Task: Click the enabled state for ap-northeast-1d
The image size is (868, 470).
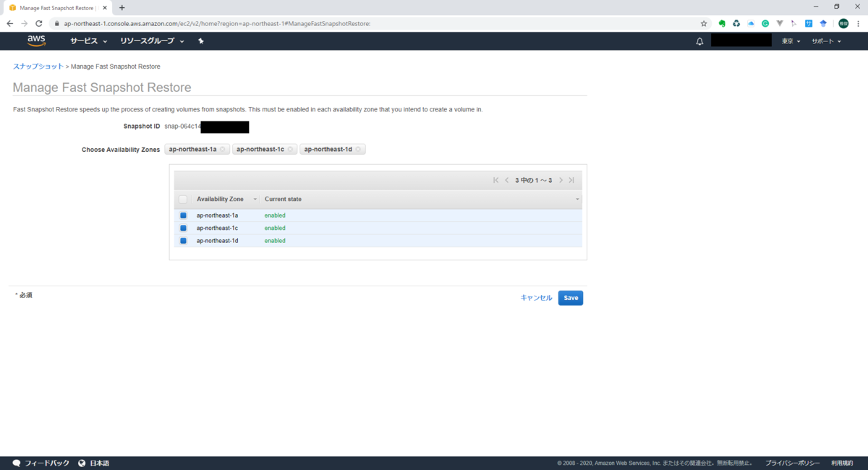Action: click(275, 241)
